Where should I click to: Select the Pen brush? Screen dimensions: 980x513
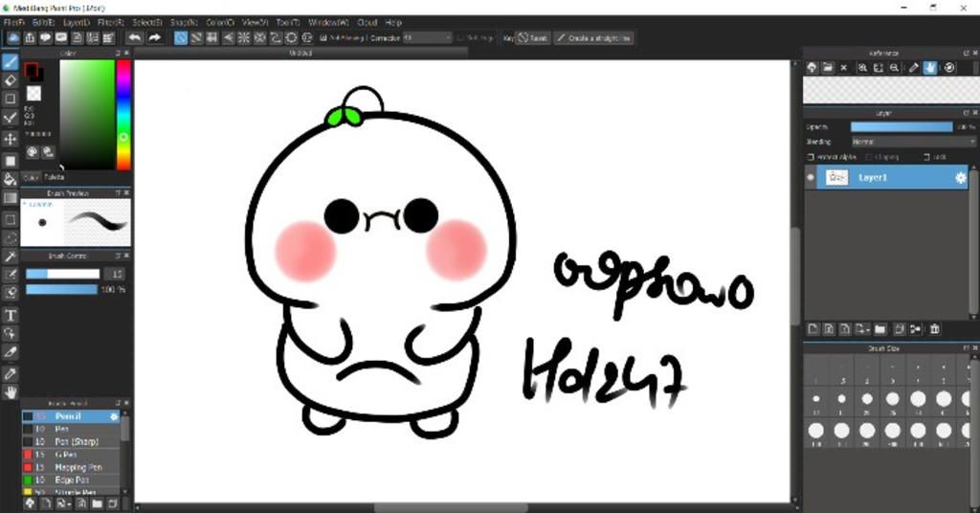point(71,430)
